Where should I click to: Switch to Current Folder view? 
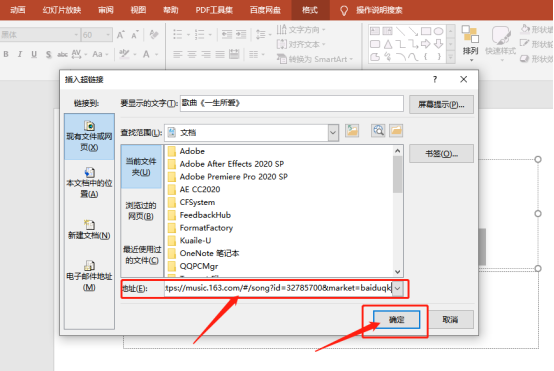141,167
